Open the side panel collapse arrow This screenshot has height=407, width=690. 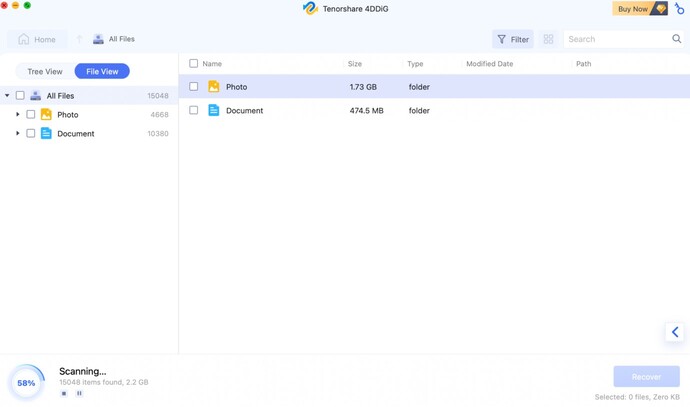[x=675, y=332]
